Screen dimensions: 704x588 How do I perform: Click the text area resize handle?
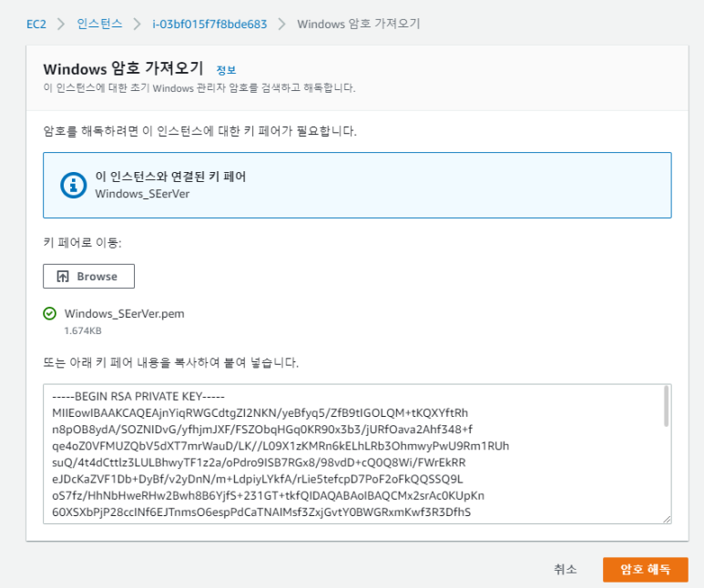coord(667,519)
